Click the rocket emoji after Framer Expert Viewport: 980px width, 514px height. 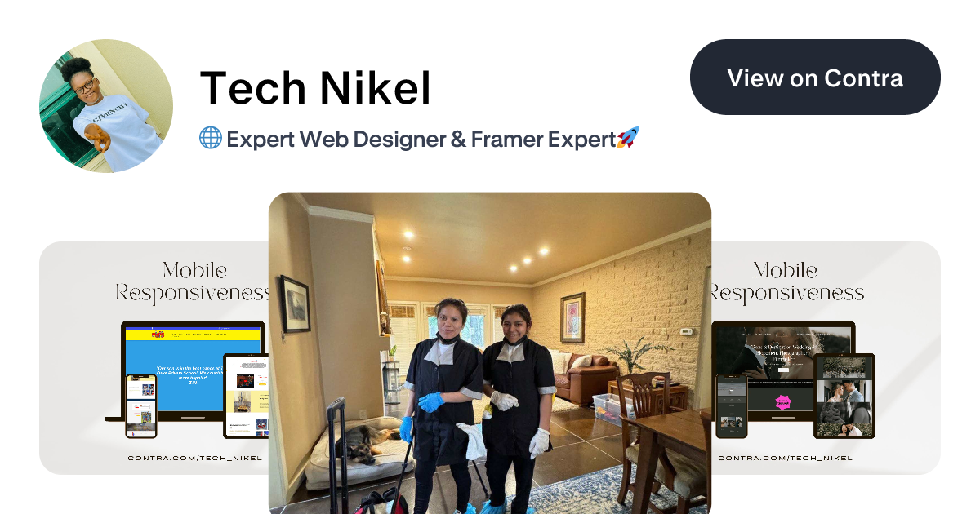[x=628, y=138]
